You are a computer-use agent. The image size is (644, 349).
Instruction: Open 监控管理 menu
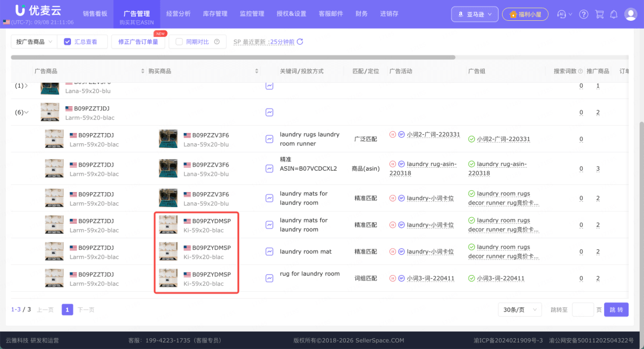coord(252,14)
